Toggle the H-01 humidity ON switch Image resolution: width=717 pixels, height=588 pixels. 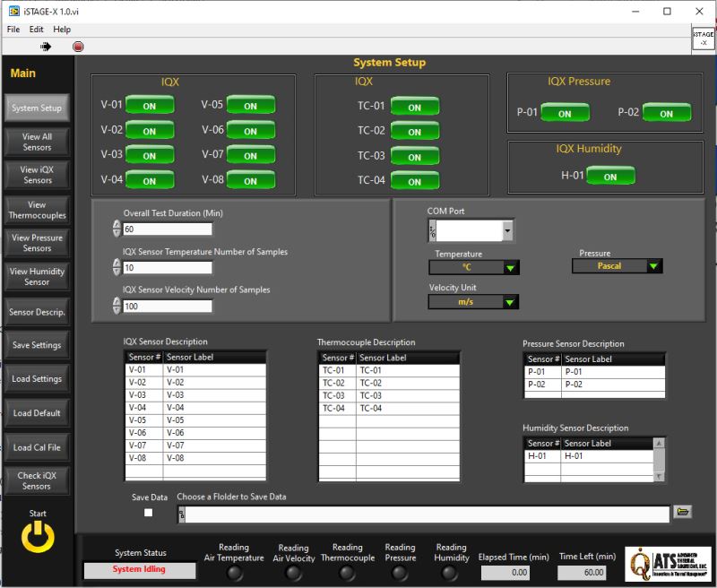click(x=610, y=176)
